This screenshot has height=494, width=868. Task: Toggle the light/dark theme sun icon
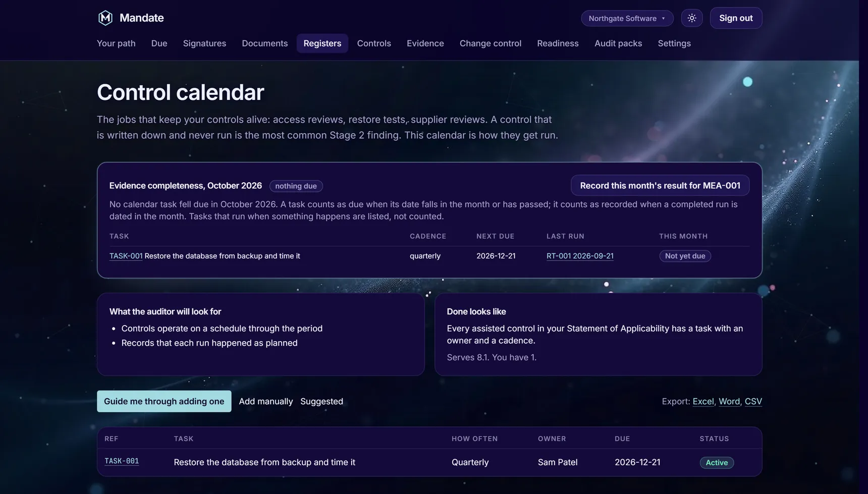[692, 18]
